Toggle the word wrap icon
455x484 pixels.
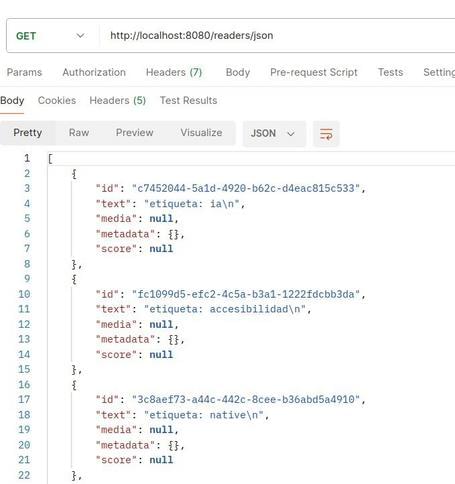pyautogui.click(x=326, y=134)
